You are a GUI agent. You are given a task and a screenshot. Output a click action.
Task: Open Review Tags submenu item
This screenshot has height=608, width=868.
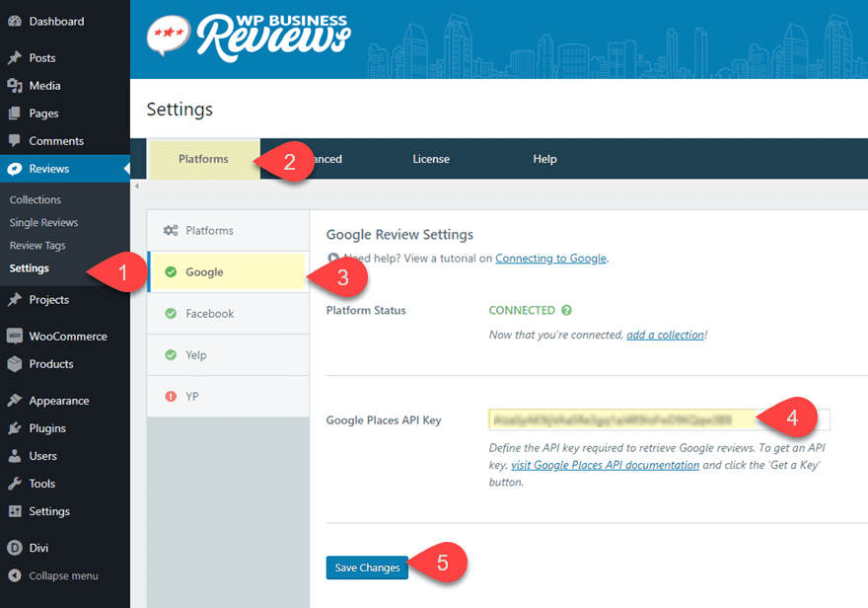pos(37,245)
